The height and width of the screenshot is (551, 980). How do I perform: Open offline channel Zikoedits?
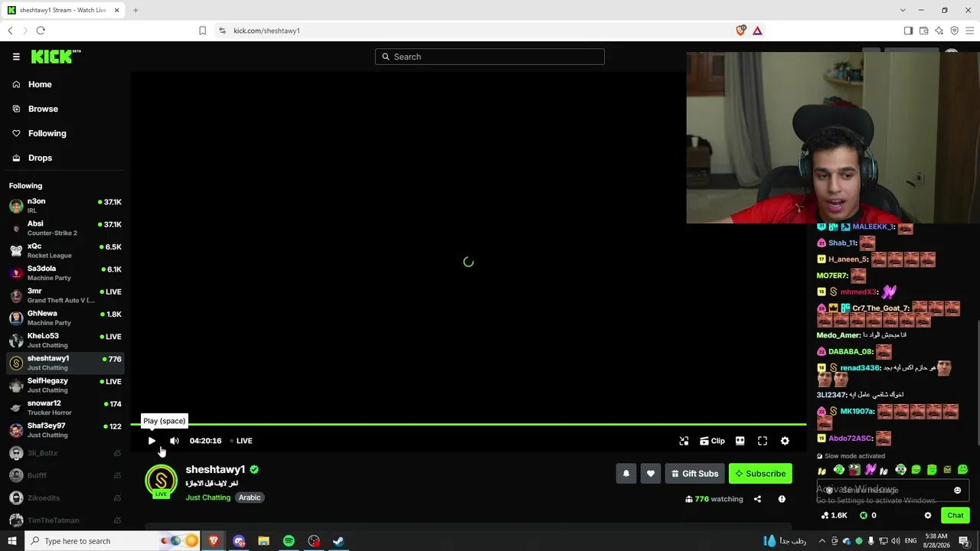point(65,498)
